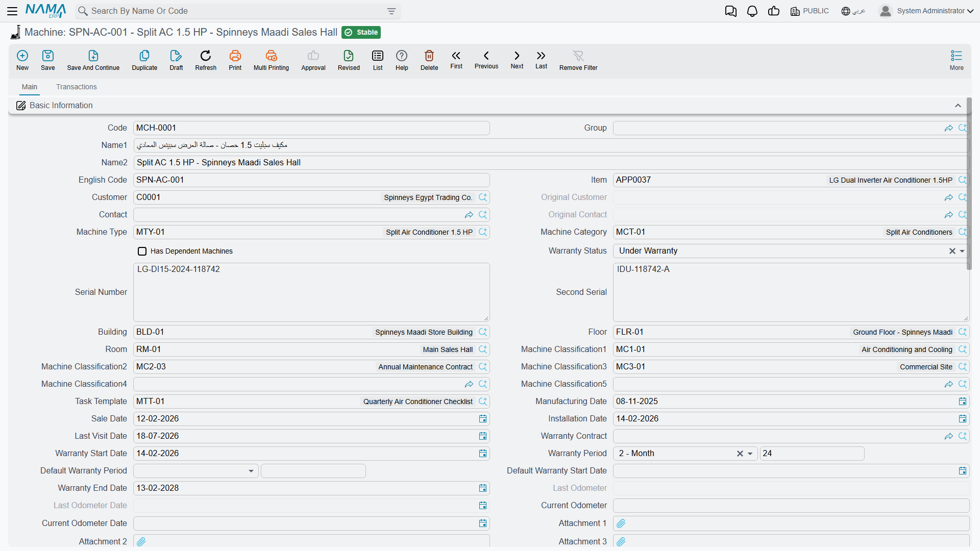
Task: Open search lookup for Room
Action: 483,349
